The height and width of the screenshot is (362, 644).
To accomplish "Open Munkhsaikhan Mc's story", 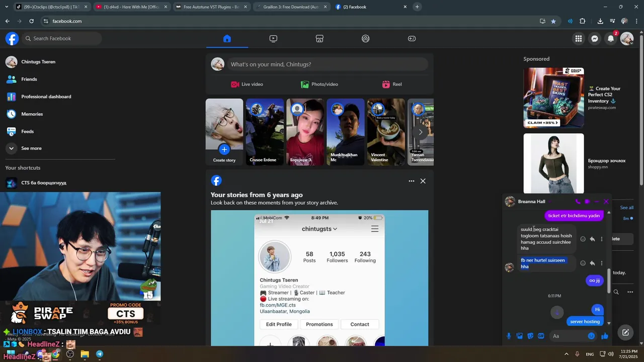I will pyautogui.click(x=346, y=132).
